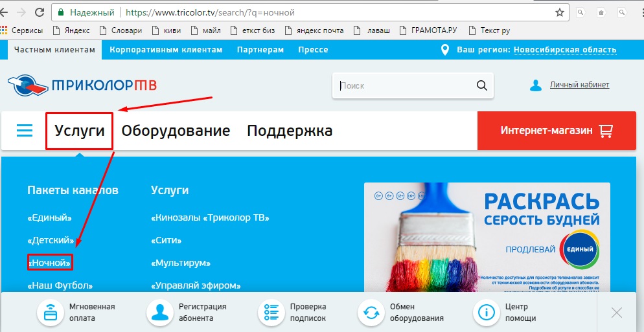The height and width of the screenshot is (332, 644).
Task: Switch to Корпоративным клиентам tab
Action: pos(166,50)
